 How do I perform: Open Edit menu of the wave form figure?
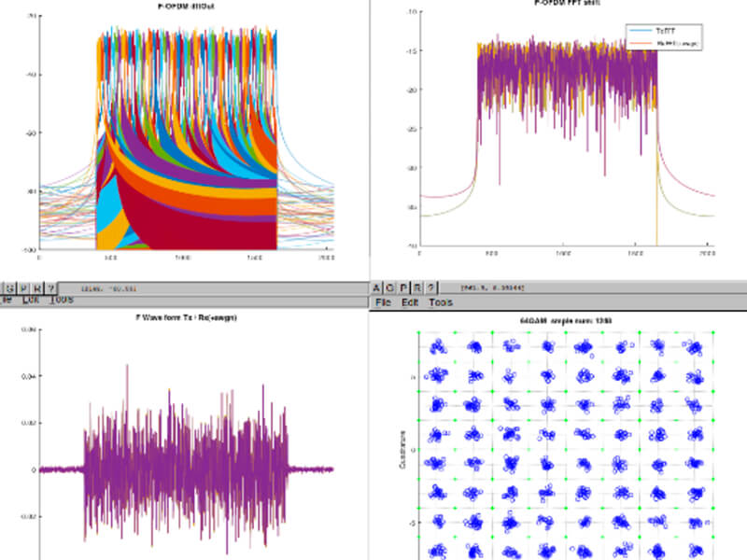pos(30,301)
